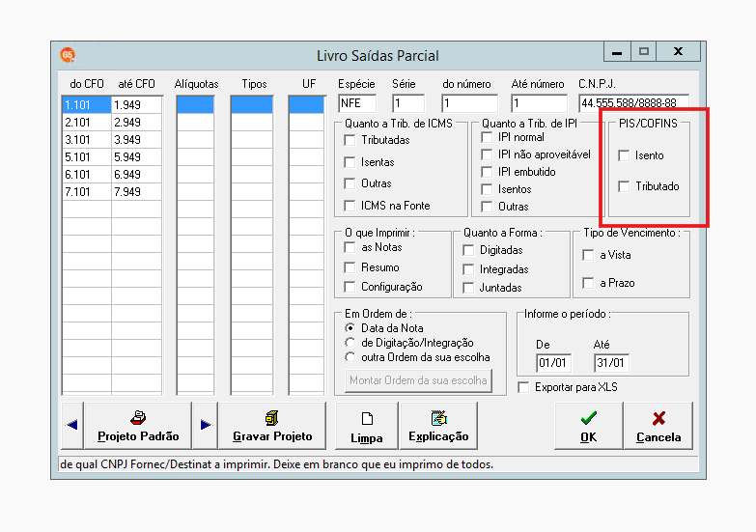This screenshot has width=756, height=532.
Task: Click the Cancela red X button
Action: [658, 425]
